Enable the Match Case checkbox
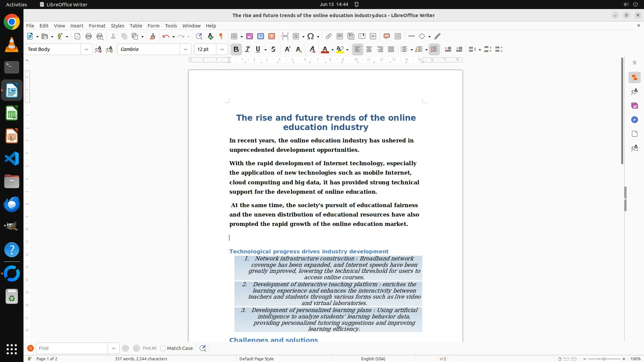The height and width of the screenshot is (362, 644). click(x=163, y=348)
